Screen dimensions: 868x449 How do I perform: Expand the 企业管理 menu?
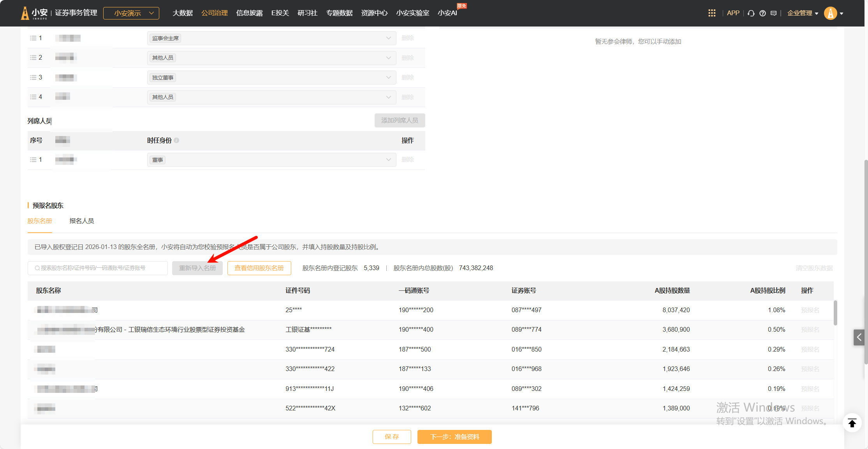pos(802,13)
